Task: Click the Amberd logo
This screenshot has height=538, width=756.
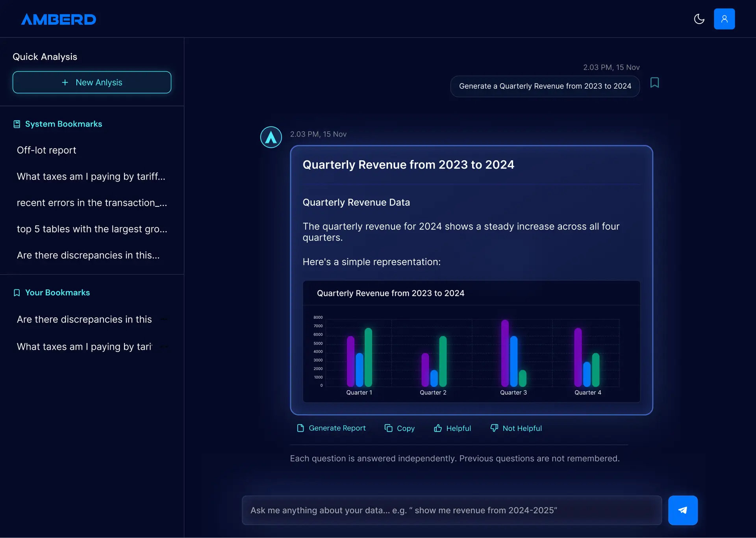Action: [59, 19]
